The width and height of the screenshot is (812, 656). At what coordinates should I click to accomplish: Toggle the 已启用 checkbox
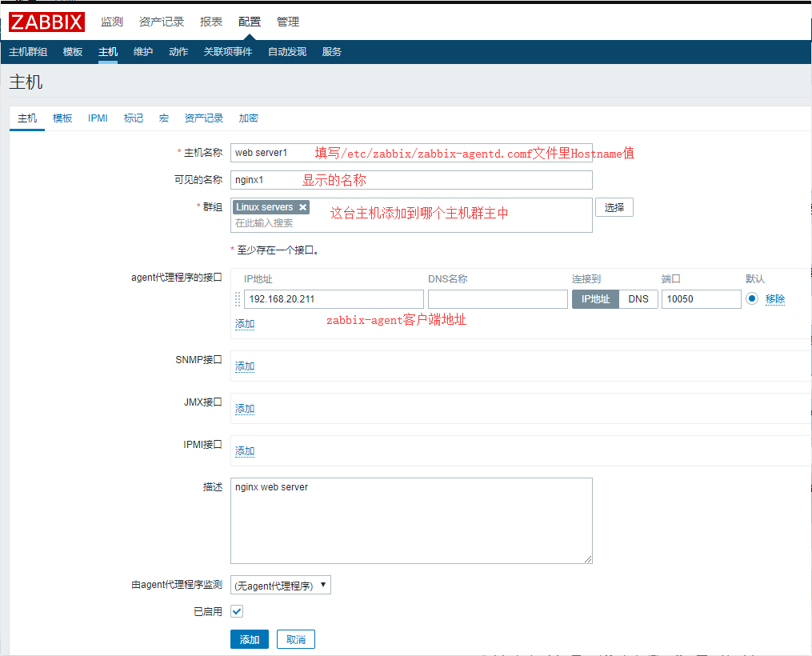pos(237,611)
